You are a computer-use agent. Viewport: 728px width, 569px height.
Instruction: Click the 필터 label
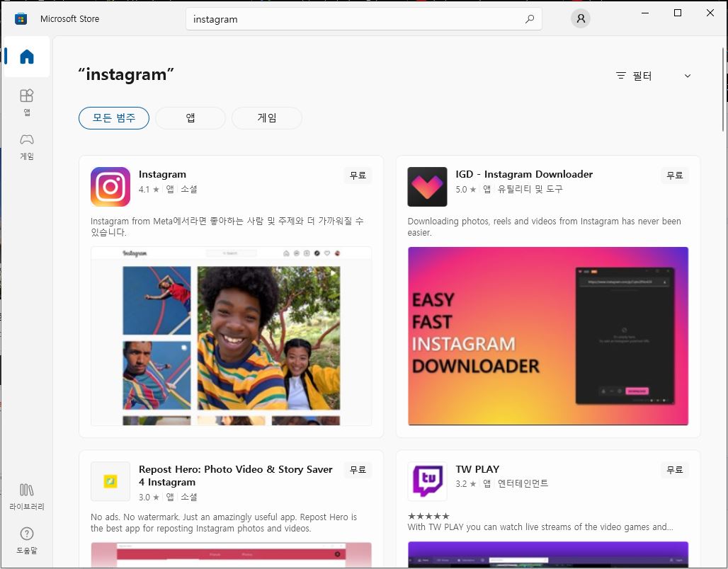tap(642, 76)
